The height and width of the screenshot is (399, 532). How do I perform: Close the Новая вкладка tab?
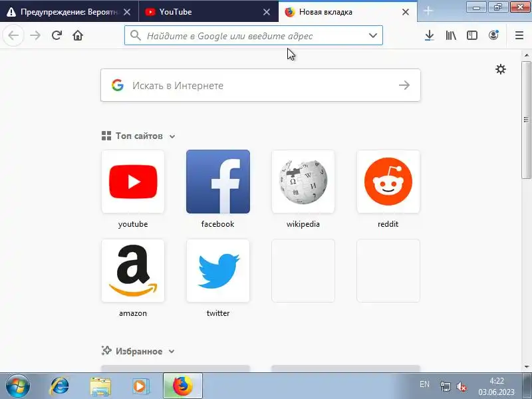[x=406, y=12]
